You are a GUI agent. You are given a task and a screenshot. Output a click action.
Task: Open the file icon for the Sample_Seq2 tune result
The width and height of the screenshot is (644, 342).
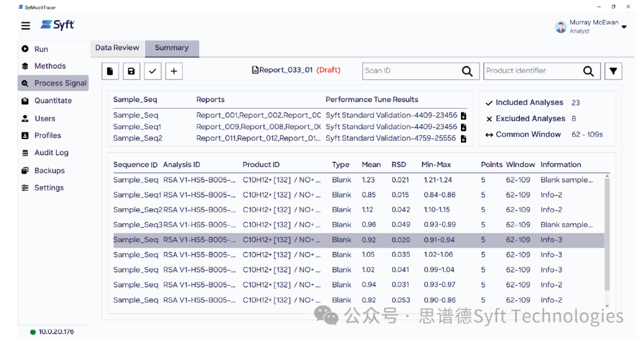click(464, 138)
